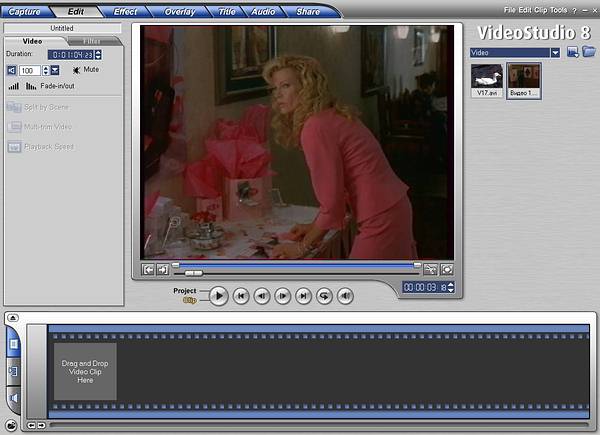Click the clip volume speaker icon
Viewport: 600px width, 435px height.
[12, 70]
